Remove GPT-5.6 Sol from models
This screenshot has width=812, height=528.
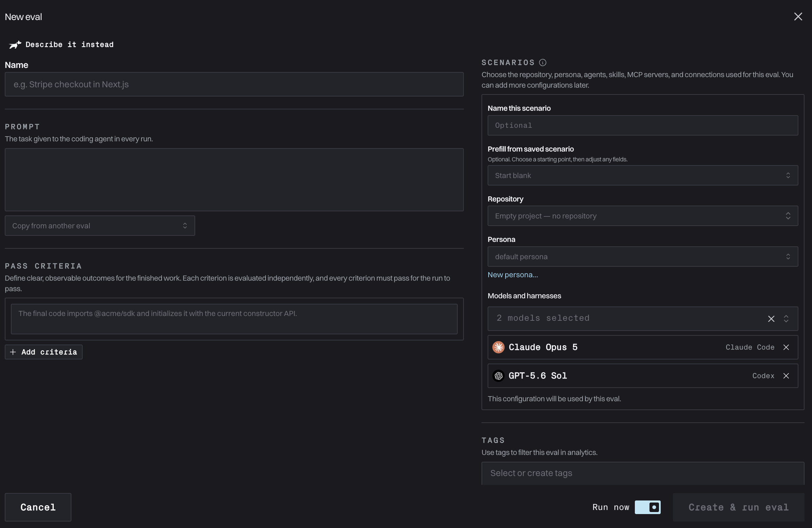pos(786,376)
